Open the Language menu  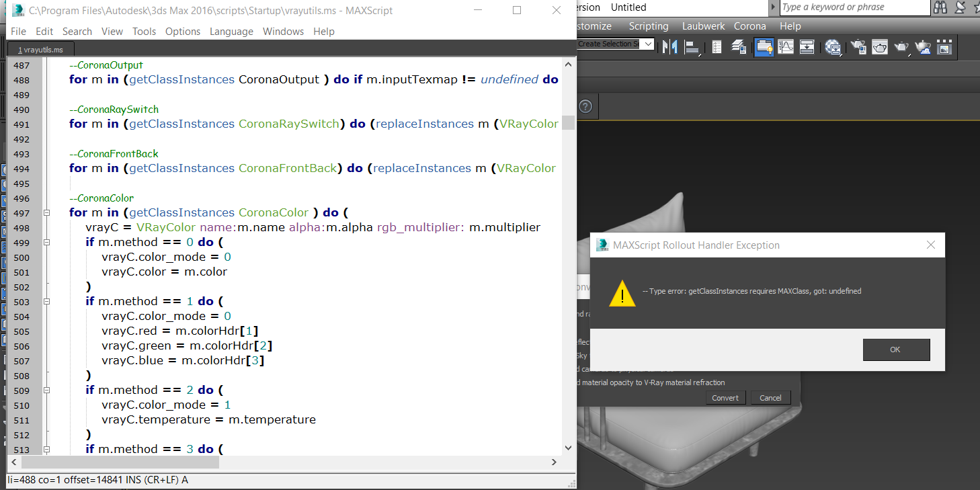click(231, 32)
